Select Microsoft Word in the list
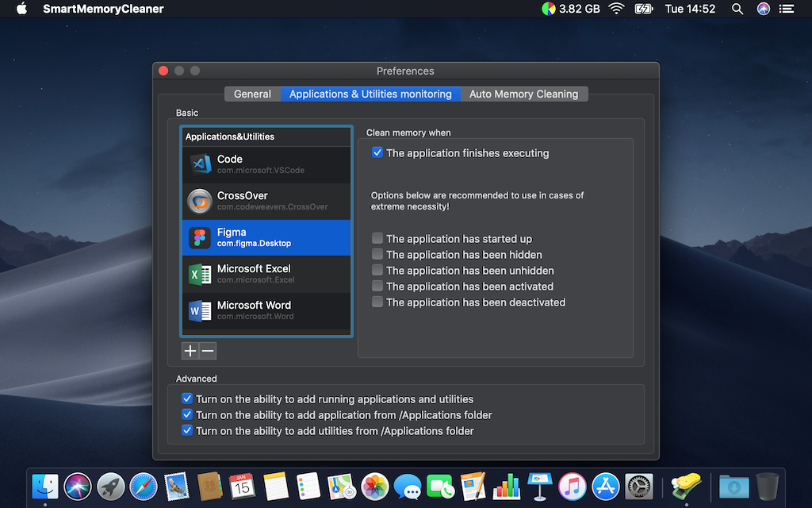Image resolution: width=812 pixels, height=508 pixels. (x=266, y=310)
